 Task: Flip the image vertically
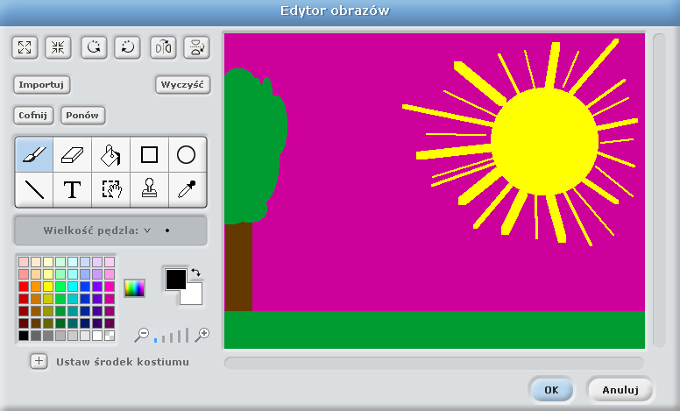point(197,47)
